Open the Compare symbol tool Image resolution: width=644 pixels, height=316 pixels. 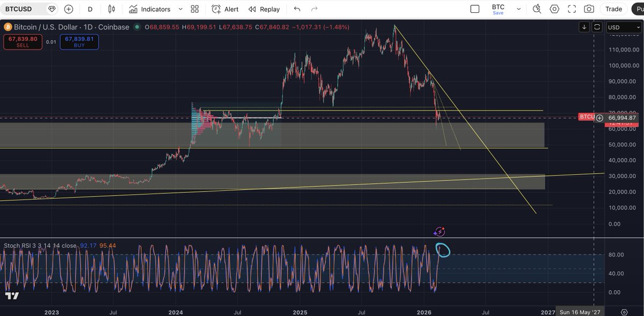(x=68, y=9)
